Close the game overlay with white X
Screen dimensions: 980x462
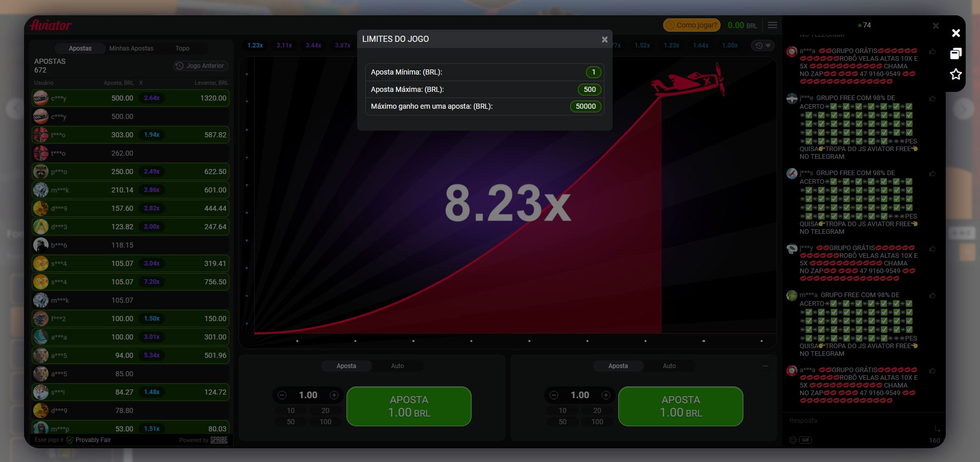pyautogui.click(x=956, y=33)
